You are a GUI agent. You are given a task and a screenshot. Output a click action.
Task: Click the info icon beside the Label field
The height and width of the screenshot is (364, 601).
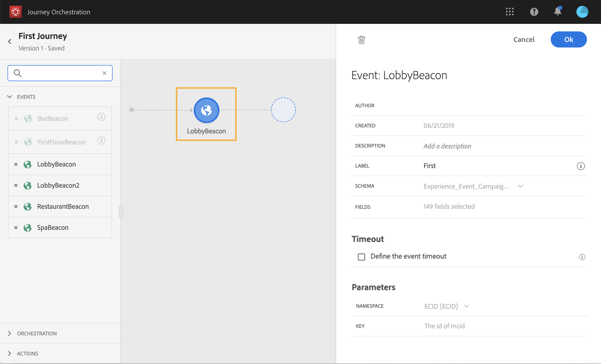580,166
